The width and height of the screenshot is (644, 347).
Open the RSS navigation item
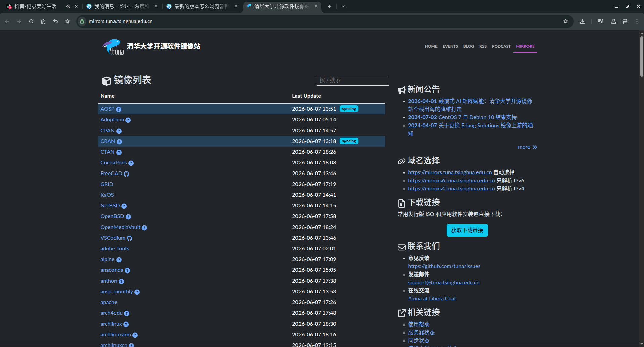(483, 46)
